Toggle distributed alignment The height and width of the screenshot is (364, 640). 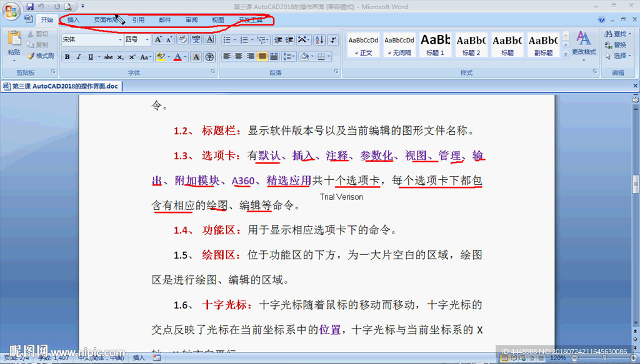[274, 57]
